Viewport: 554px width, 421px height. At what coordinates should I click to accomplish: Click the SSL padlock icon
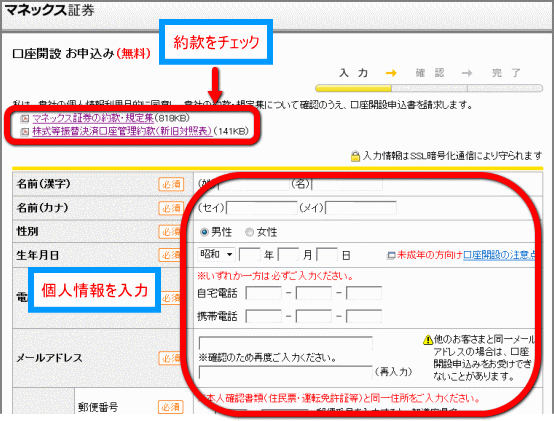355,156
